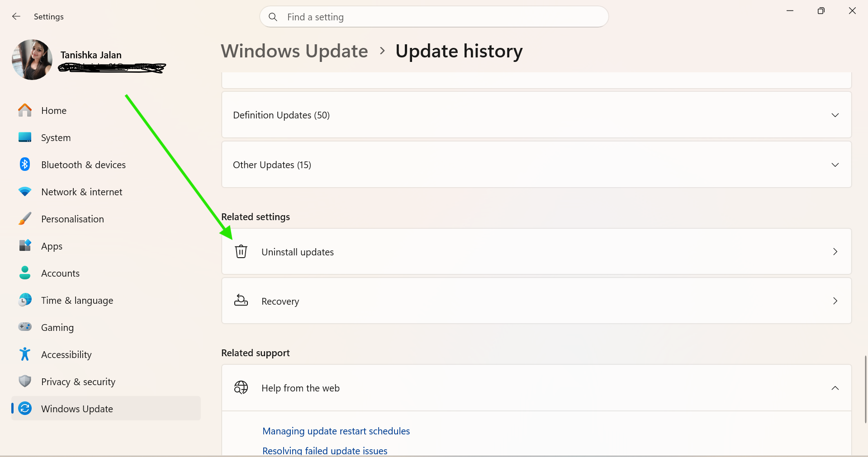This screenshot has width=868, height=457.
Task: Click the Accessibility figure icon
Action: coord(25,354)
